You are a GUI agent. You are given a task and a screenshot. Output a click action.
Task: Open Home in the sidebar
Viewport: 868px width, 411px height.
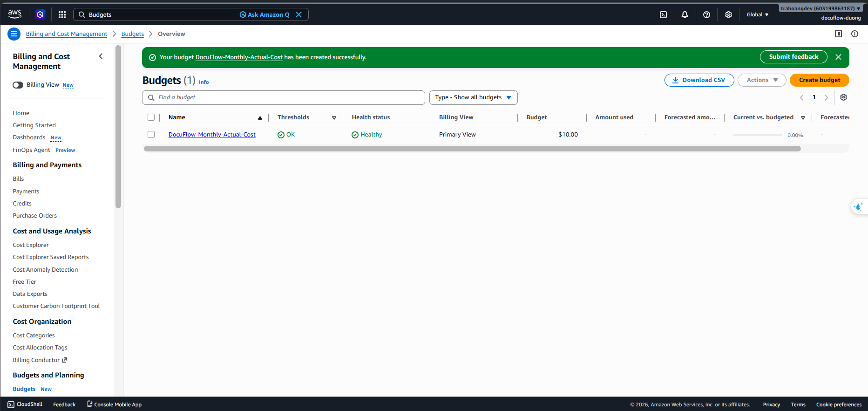21,113
